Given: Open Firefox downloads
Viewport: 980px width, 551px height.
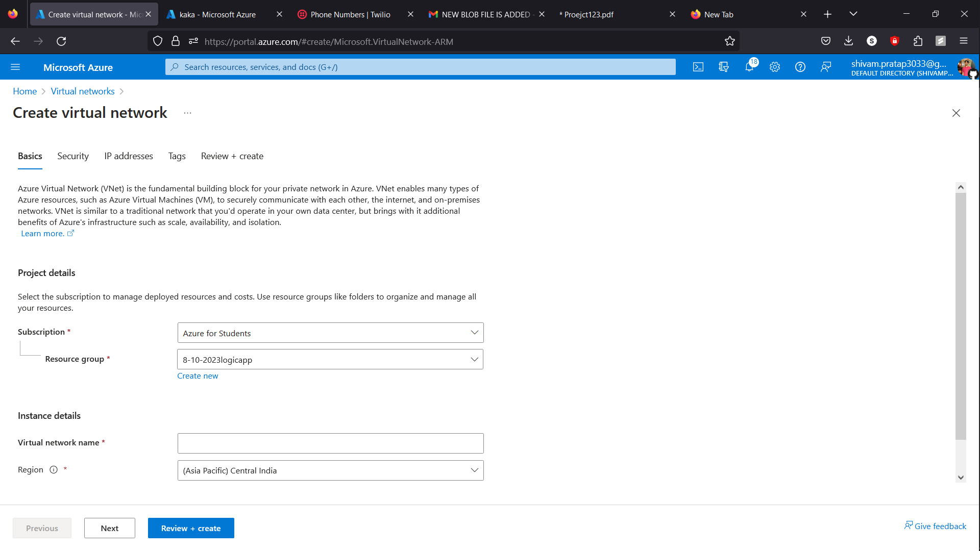Looking at the screenshot, I should tap(848, 41).
